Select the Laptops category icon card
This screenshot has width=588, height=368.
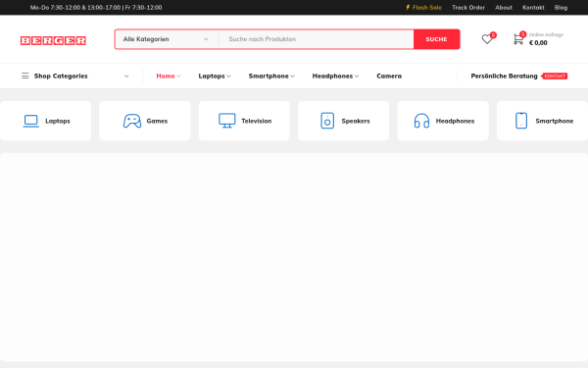pos(45,121)
